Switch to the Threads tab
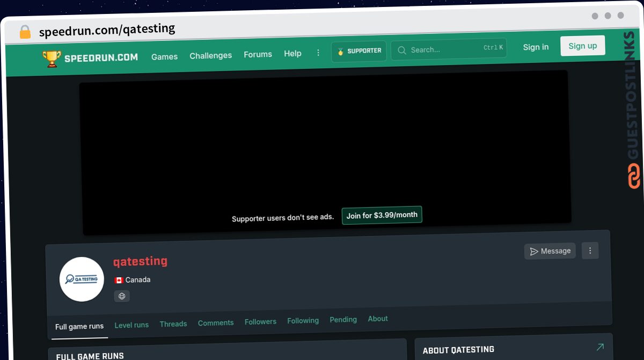This screenshot has width=644, height=360. 173,324
